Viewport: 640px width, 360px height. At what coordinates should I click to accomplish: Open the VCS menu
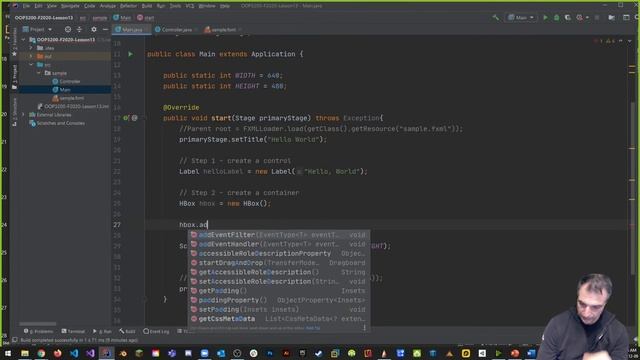click(x=190, y=6)
